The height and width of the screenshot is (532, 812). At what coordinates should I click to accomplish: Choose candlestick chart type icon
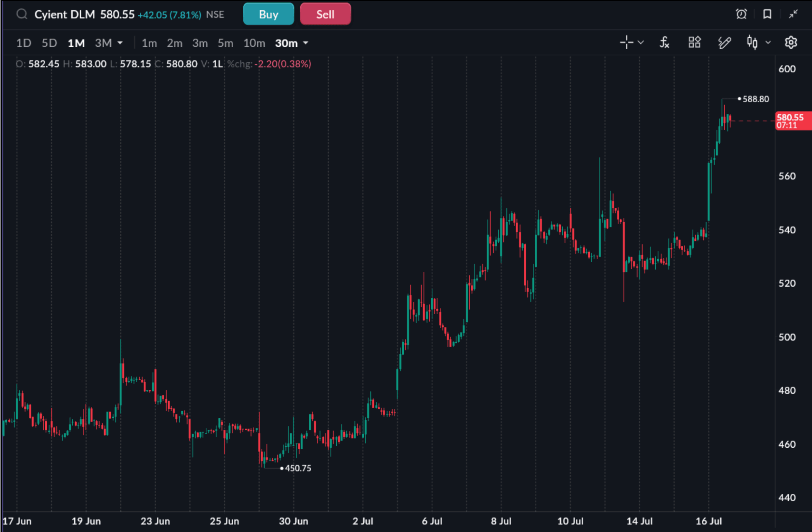pyautogui.click(x=752, y=43)
